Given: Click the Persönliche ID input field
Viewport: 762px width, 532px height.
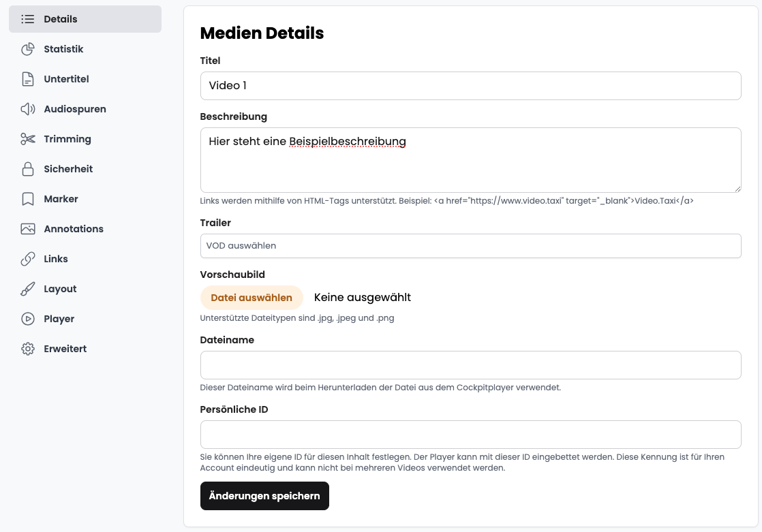Looking at the screenshot, I should click(470, 435).
